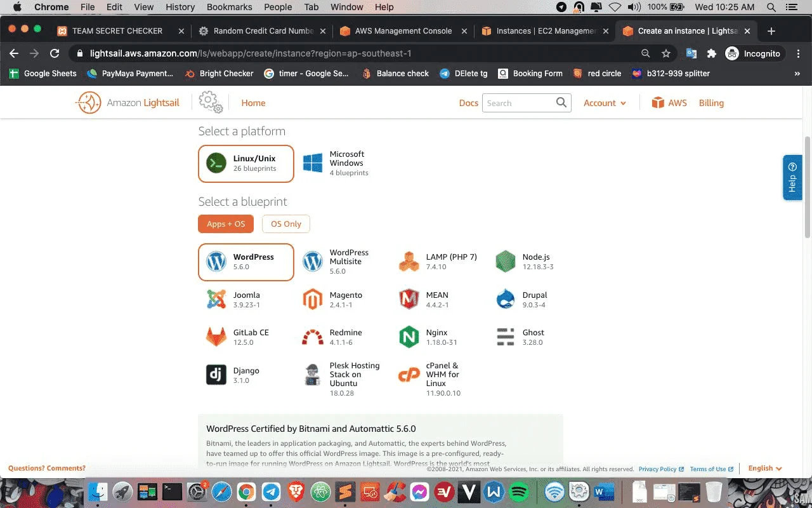The image size is (812, 508).
Task: Open Messenger from the dock
Action: (x=420, y=491)
